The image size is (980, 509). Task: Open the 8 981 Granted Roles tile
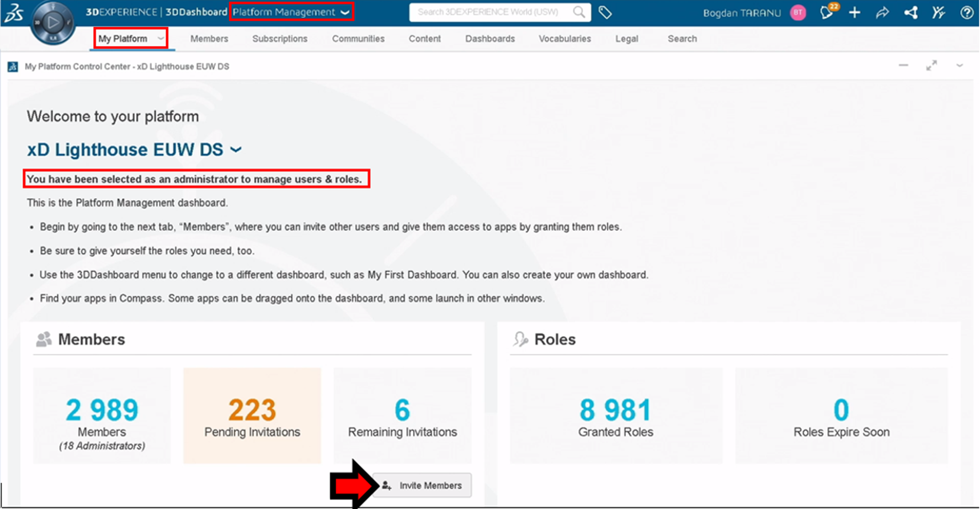[x=616, y=416]
